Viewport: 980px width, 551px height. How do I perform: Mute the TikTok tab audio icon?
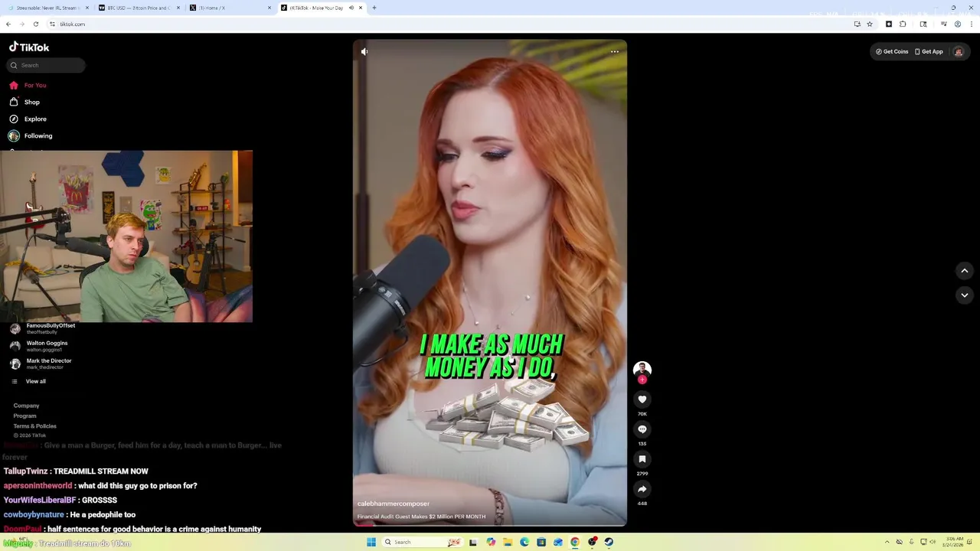tap(351, 8)
